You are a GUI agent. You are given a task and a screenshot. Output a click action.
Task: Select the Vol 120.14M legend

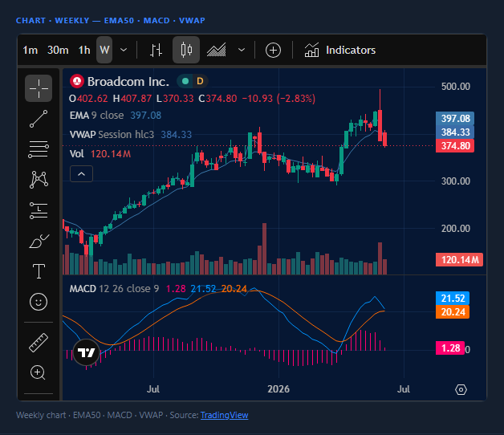pyautogui.click(x=100, y=154)
